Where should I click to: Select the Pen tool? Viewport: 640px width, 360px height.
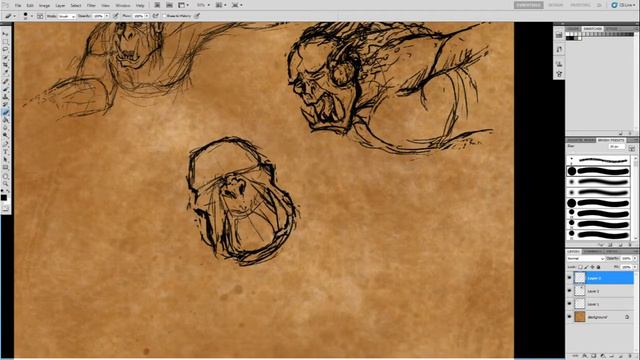click(x=6, y=143)
